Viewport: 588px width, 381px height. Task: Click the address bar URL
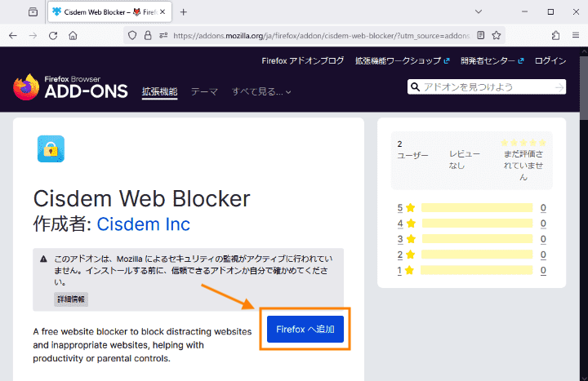click(x=321, y=36)
